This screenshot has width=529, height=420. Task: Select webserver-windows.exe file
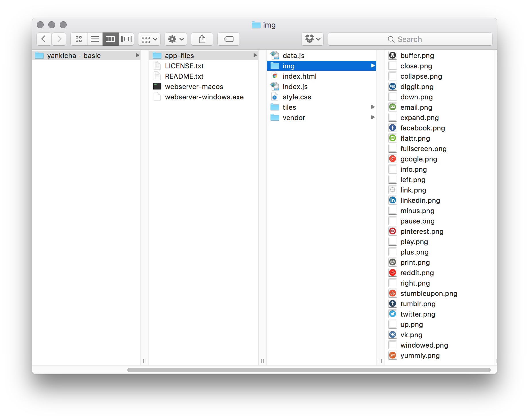tap(204, 97)
